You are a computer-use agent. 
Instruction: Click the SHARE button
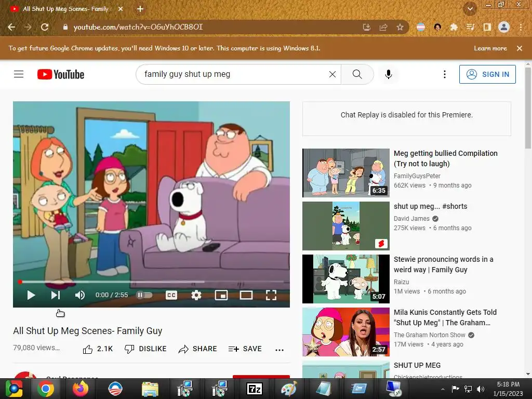pos(197,349)
